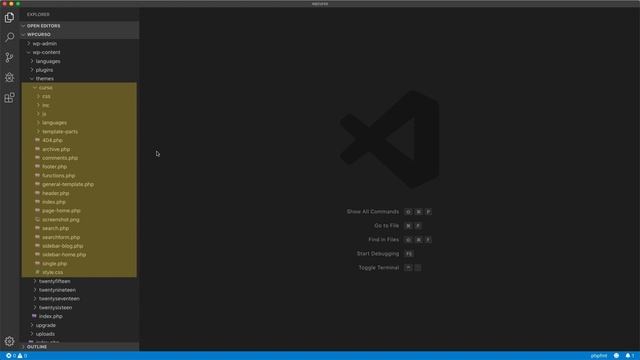Collapse the WPCURSO workspace section
640x360 pixels.
point(80,35)
